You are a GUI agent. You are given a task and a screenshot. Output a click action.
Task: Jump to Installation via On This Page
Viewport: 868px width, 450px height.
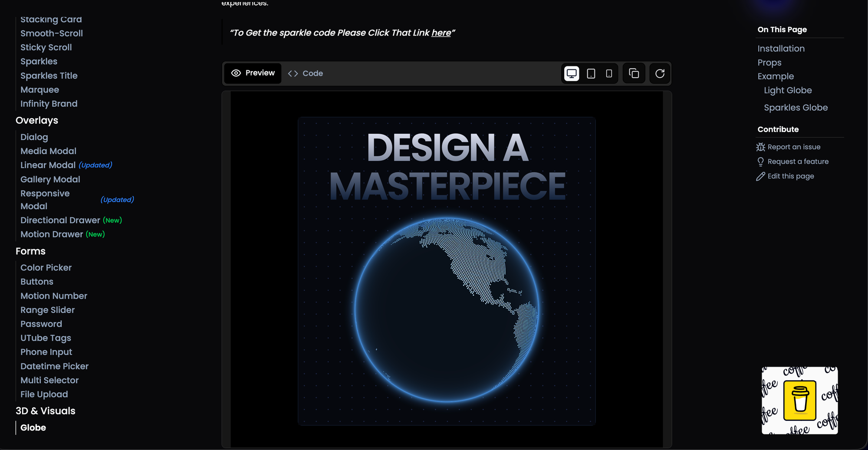pyautogui.click(x=781, y=48)
